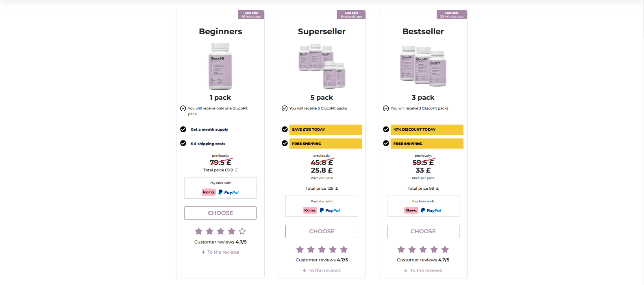Click outlined check beside 'You will receive 5 GlucoFit packs'
This screenshot has width=644, height=285.
click(285, 108)
